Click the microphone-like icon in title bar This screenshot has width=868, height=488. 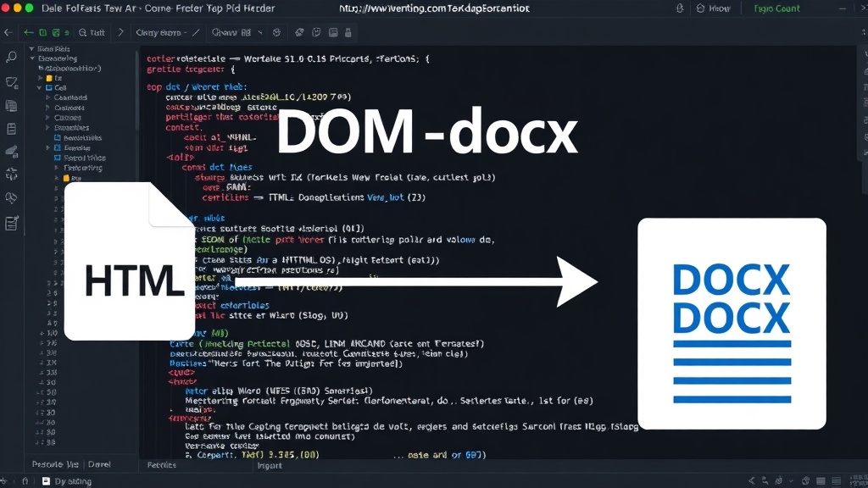point(680,8)
